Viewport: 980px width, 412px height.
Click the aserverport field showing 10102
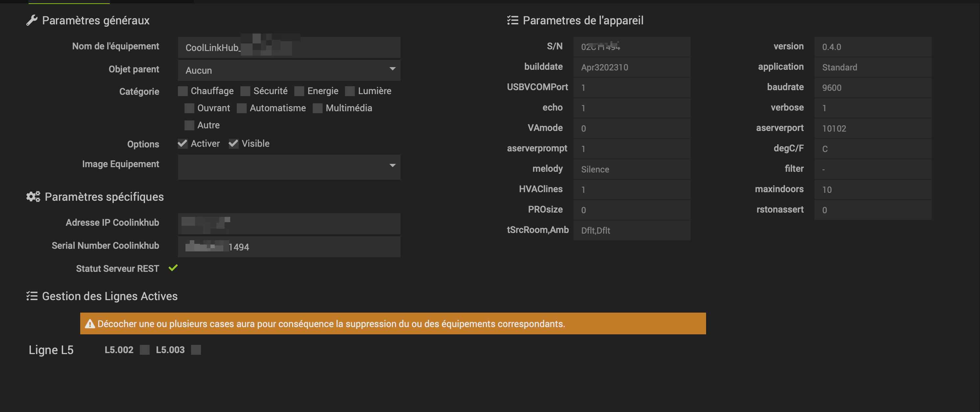click(873, 128)
